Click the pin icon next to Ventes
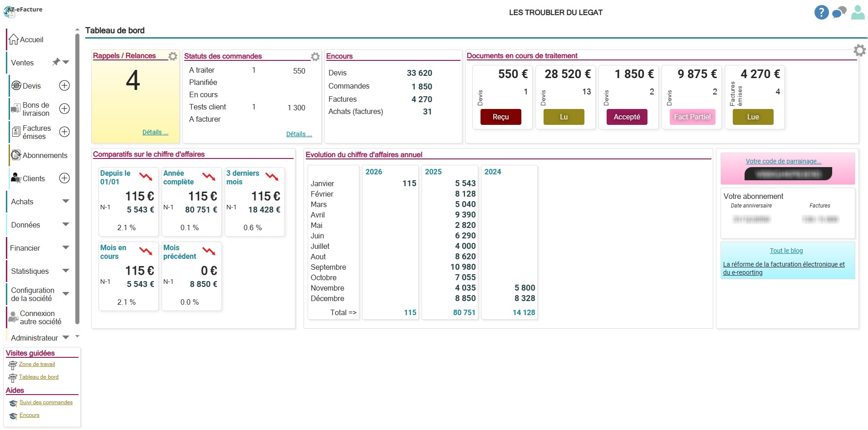The width and height of the screenshot is (868, 430). coord(56,62)
